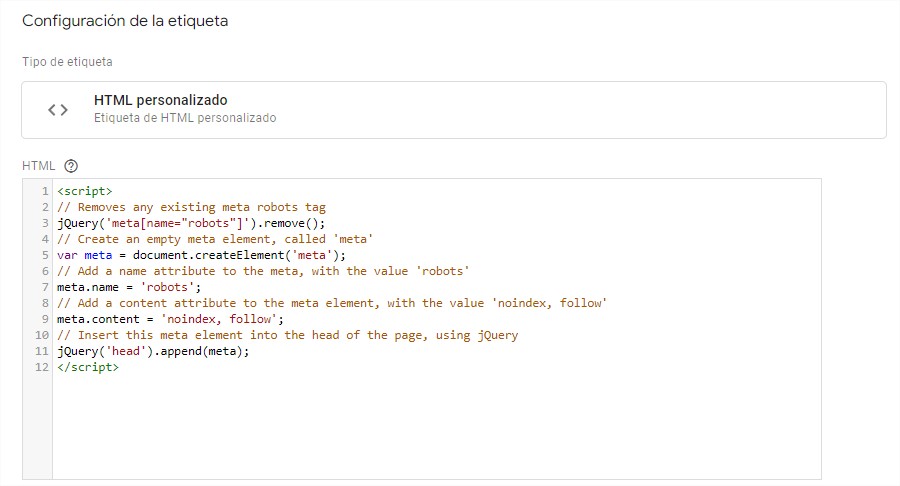Place cursor on the closing </script> line
Screen dimensions: 900x486
tap(88, 368)
